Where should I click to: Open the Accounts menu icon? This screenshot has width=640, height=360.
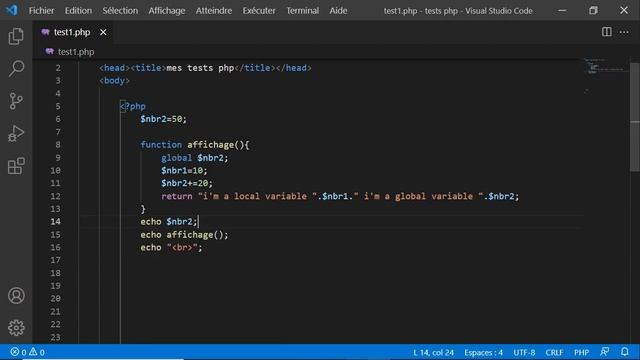16,296
